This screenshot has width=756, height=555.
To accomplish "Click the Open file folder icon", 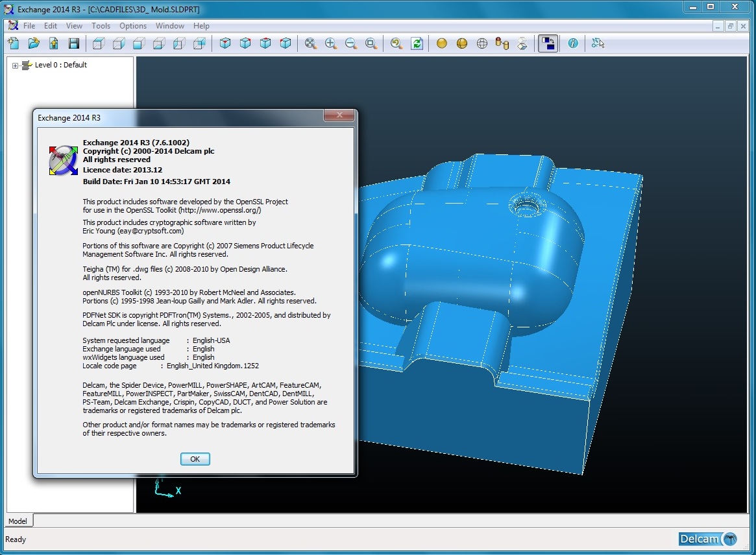I will [33, 43].
